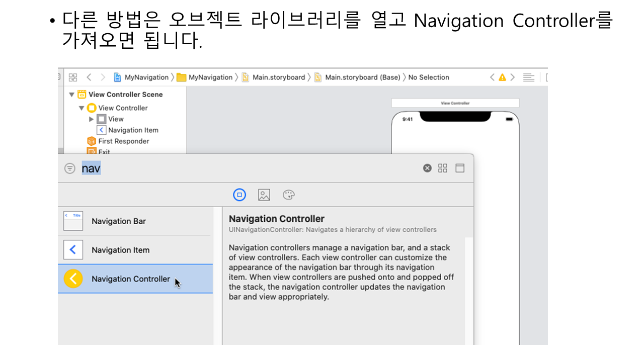
Task: Open the color palette library tab
Action: pyautogui.click(x=289, y=195)
